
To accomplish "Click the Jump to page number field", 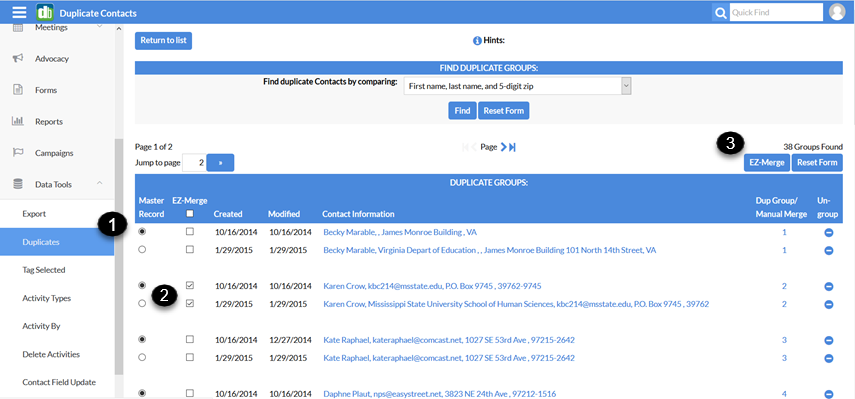I will pyautogui.click(x=194, y=162).
